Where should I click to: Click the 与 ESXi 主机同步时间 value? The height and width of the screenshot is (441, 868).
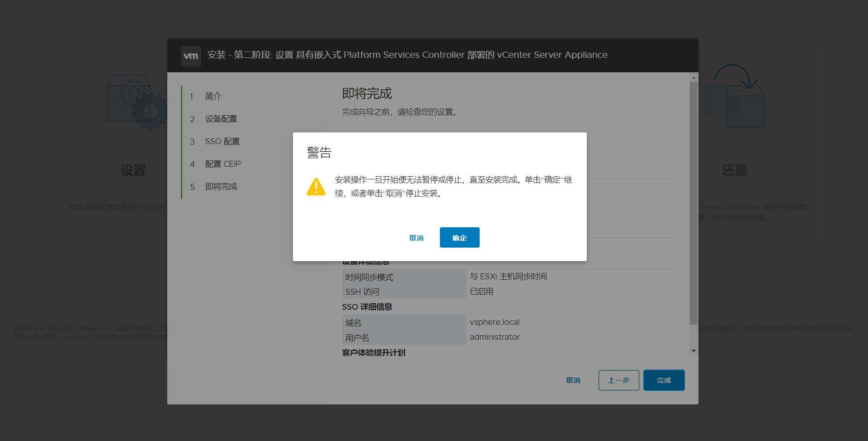coord(508,277)
